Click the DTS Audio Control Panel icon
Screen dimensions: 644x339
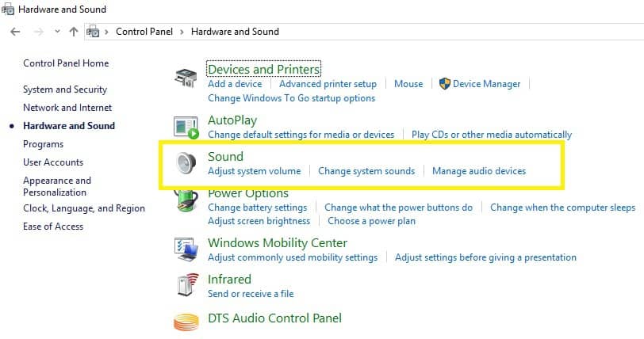click(x=186, y=322)
